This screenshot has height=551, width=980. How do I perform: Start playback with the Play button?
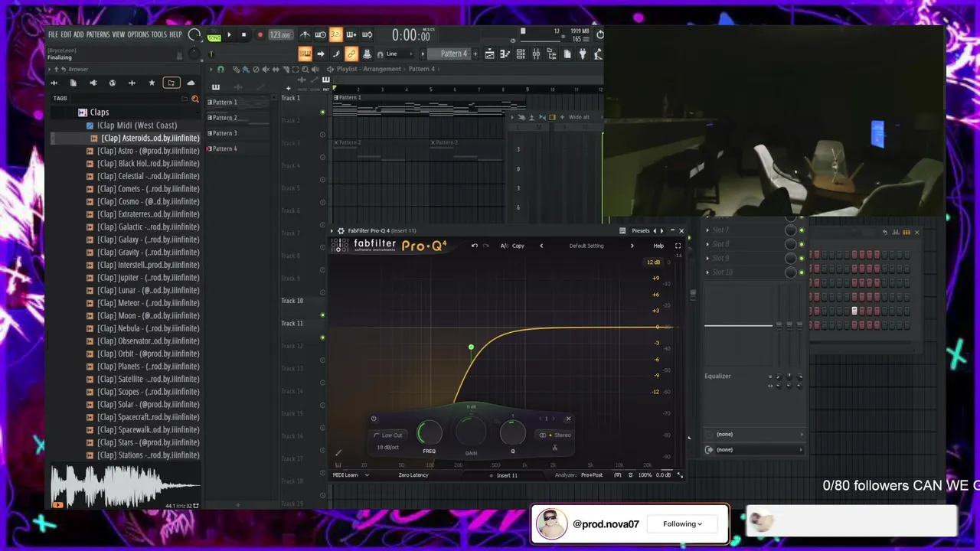228,34
